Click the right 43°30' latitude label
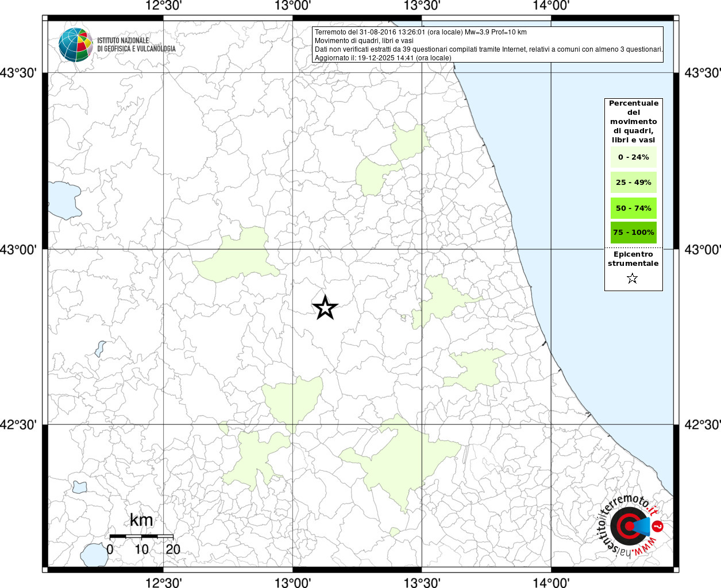721x588 pixels. pos(701,73)
